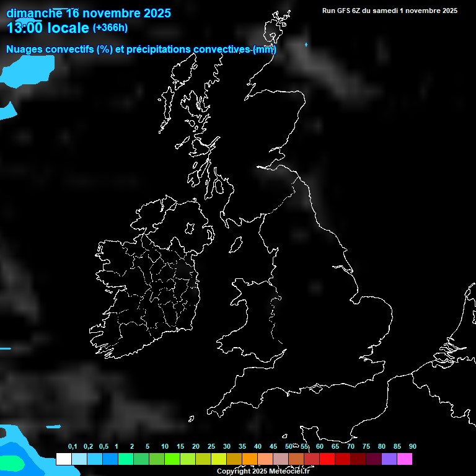Click the yellow swatch between 25 and 30
The width and height of the screenshot is (476, 476).
pos(218,459)
